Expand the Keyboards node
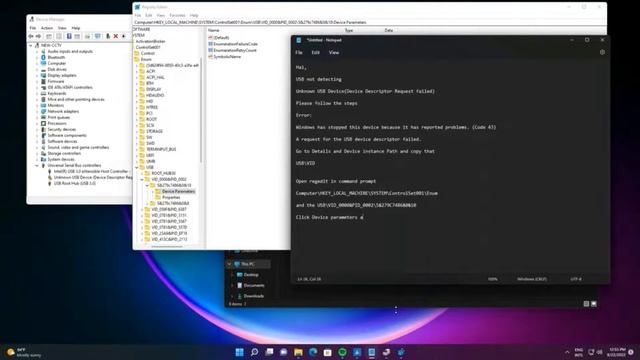Viewport: 640px width, 360px height. point(37,93)
